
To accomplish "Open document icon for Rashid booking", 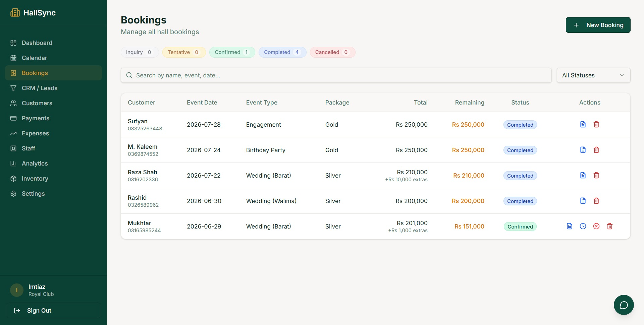I will click(583, 201).
